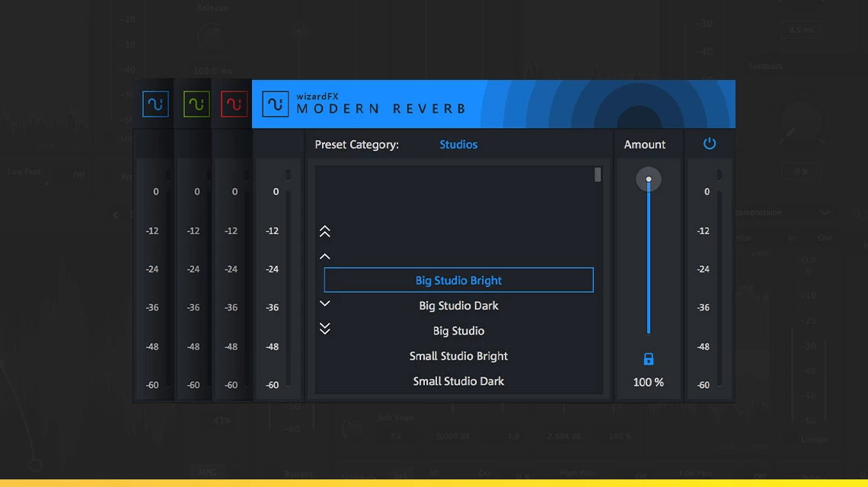Image resolution: width=868 pixels, height=487 pixels.
Task: Select the red wizardFX module icon
Action: click(235, 104)
